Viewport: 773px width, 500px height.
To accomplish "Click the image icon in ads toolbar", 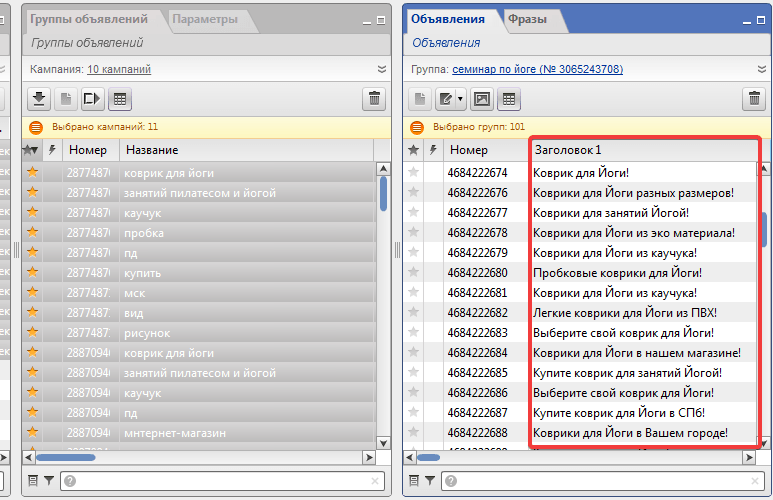I will pos(481,98).
